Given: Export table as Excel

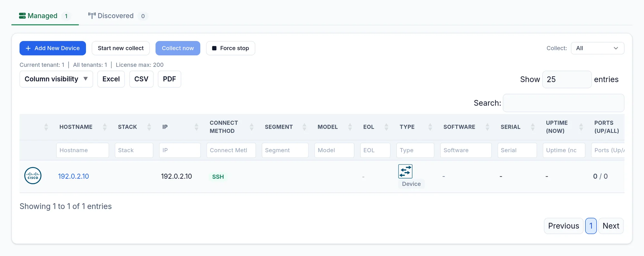Looking at the screenshot, I should 111,79.
